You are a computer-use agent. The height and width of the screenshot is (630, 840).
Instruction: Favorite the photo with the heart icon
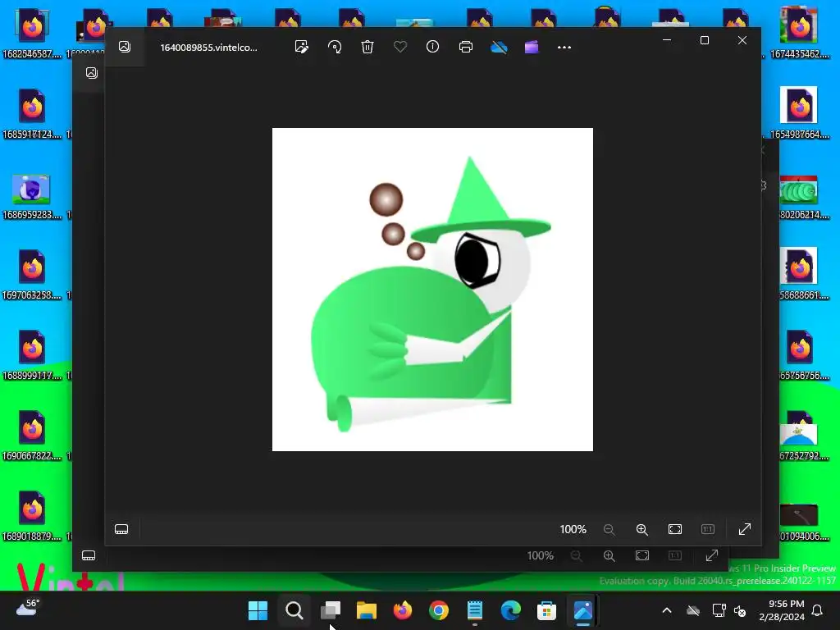[x=400, y=47]
